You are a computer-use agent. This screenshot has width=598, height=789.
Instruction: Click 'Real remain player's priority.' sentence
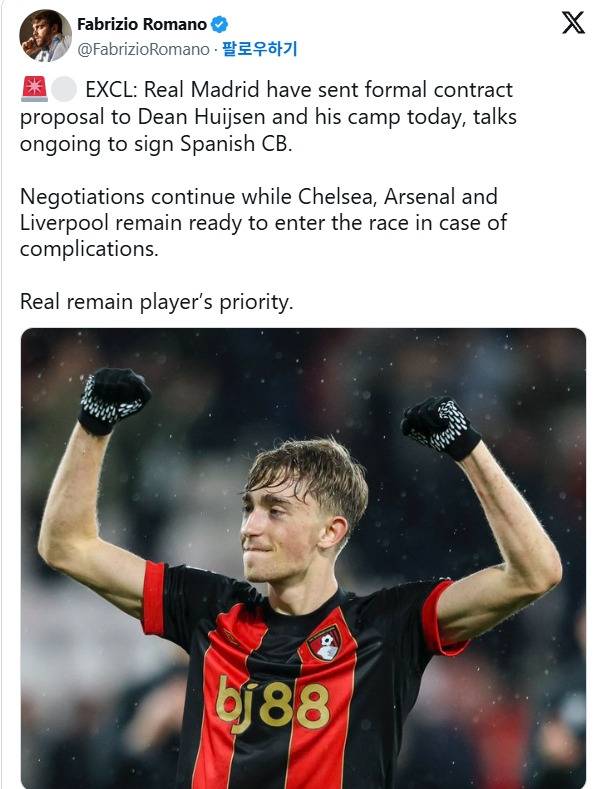tap(157, 302)
